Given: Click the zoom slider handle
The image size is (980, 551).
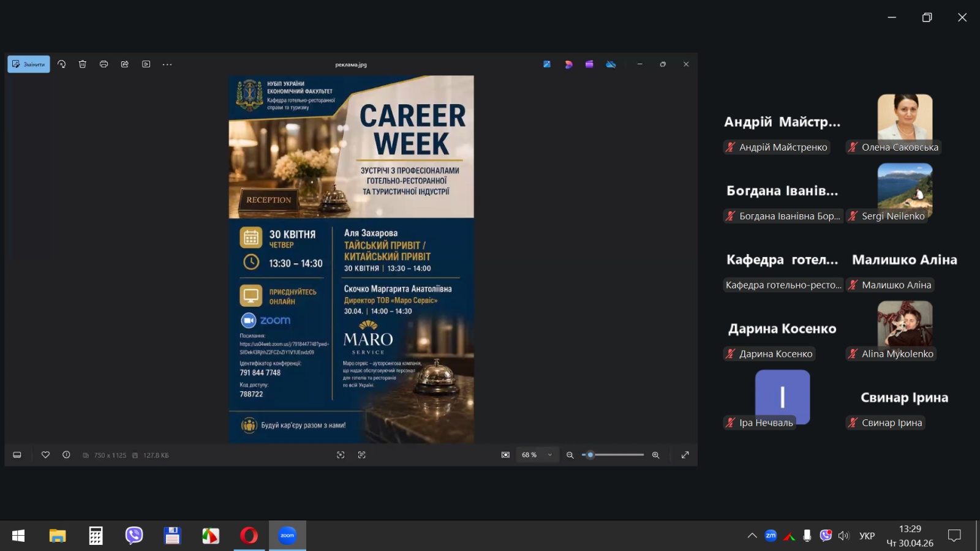Looking at the screenshot, I should pos(590,455).
